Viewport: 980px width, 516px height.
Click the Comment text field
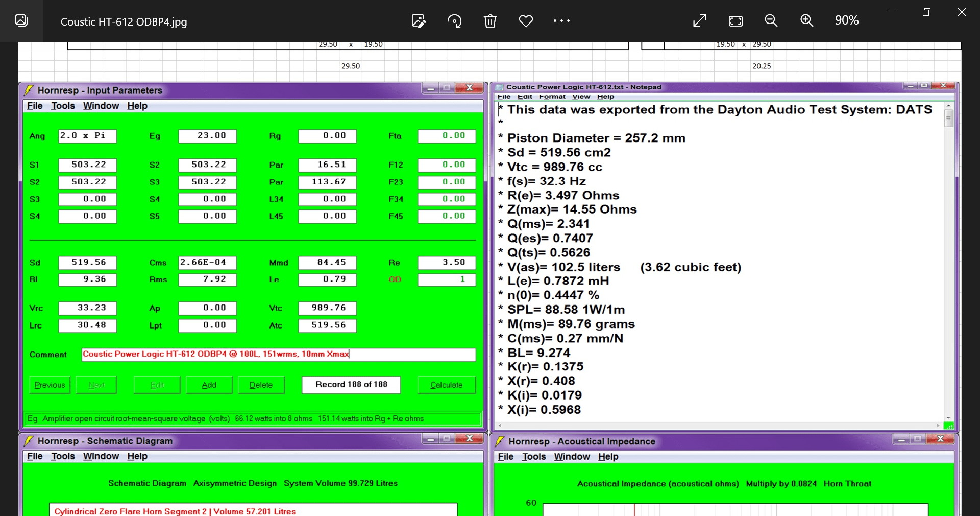pyautogui.click(x=279, y=355)
